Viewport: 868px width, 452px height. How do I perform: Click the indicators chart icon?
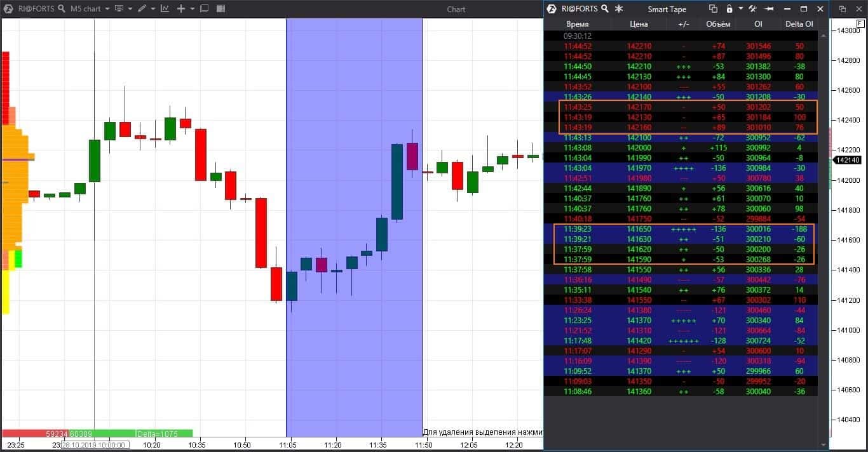coord(165,9)
